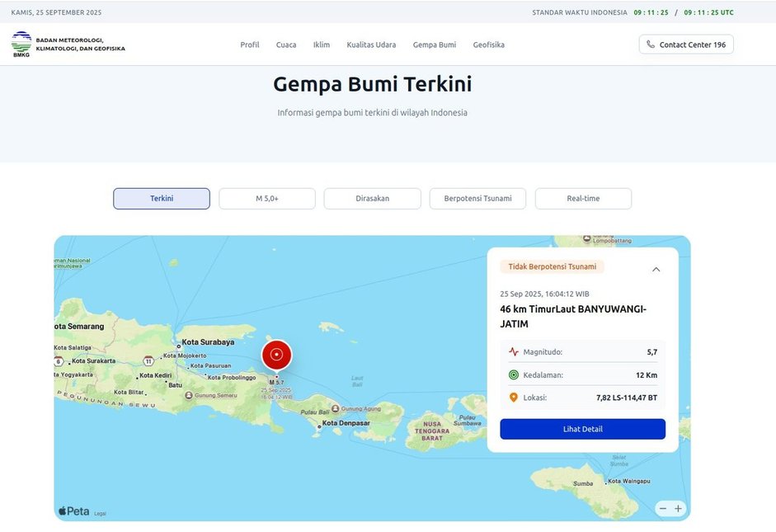Select the Terkini filter tab
Screen dimensions: 776x532
coord(162,199)
